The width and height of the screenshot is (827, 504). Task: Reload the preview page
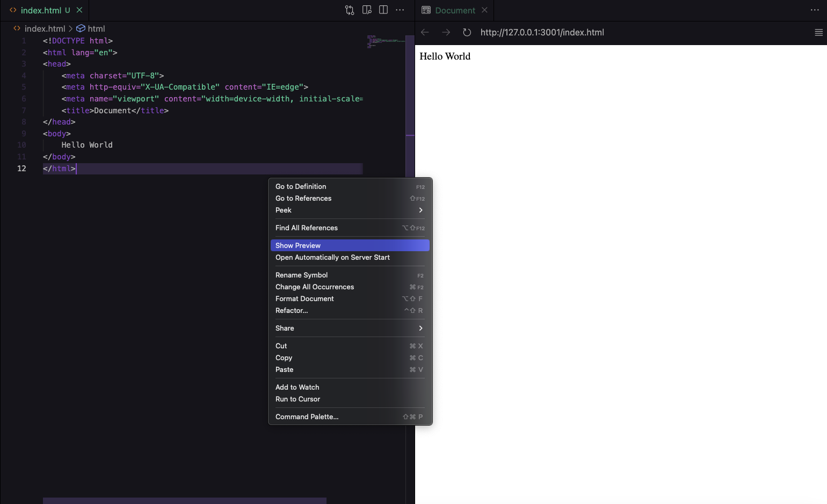click(x=467, y=32)
